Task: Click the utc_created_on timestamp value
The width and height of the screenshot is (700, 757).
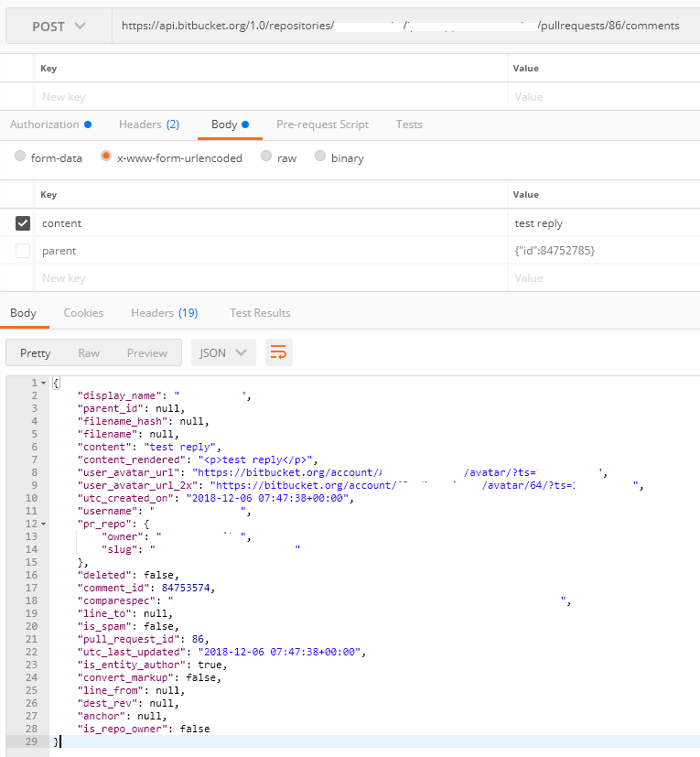Action: click(267, 498)
